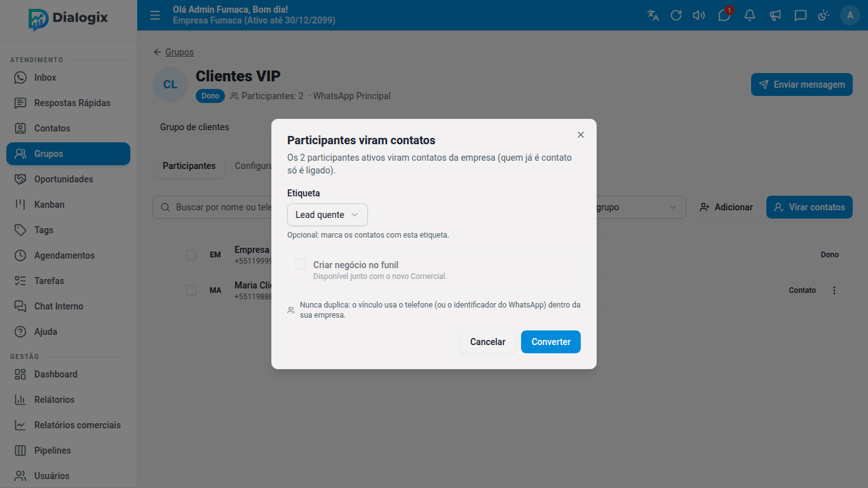Click the Adicionar participant button
Viewport: 868px width, 488px height.
[726, 207]
